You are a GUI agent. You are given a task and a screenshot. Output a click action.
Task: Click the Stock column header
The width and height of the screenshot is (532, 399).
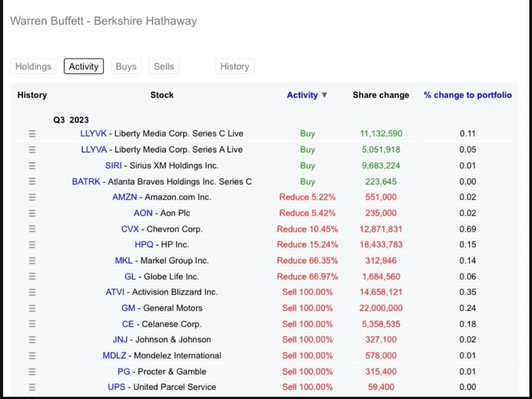click(162, 95)
